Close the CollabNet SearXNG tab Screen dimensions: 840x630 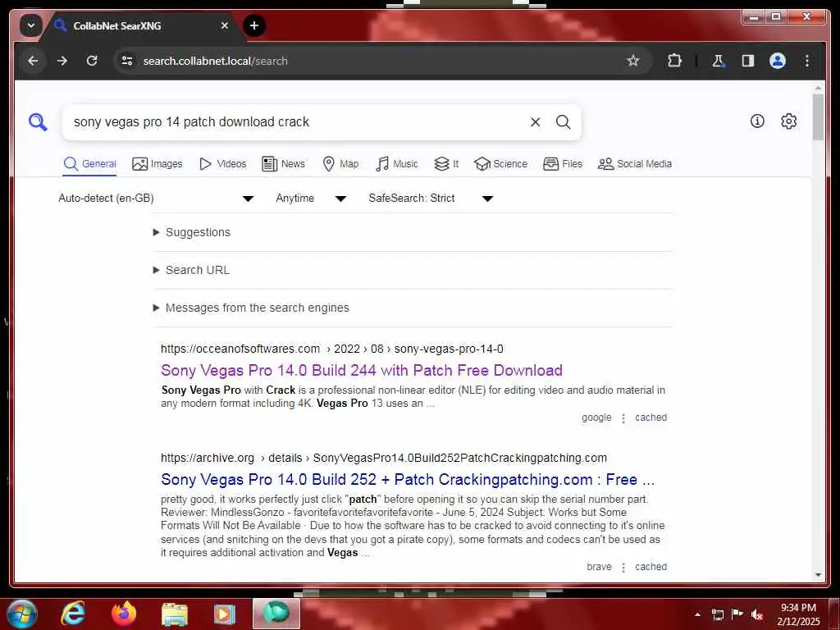(x=225, y=25)
